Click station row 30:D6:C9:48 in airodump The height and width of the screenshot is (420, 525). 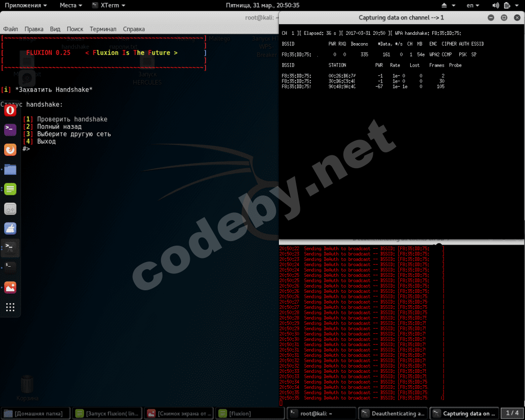click(x=364, y=81)
